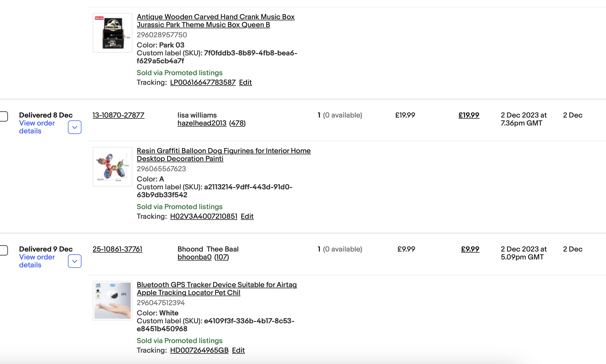Open the GPS tracker product thumbnail
Screen dimensions: 606x364
[113, 301]
